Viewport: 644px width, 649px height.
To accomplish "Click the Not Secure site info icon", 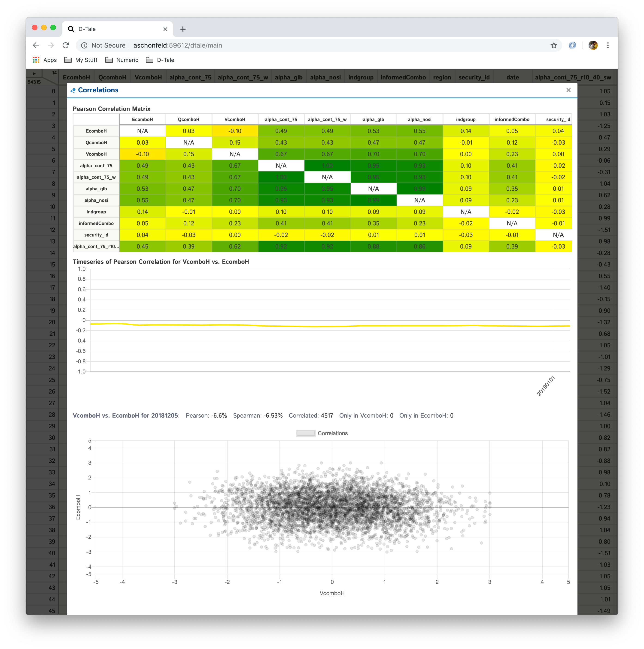I will coord(84,45).
